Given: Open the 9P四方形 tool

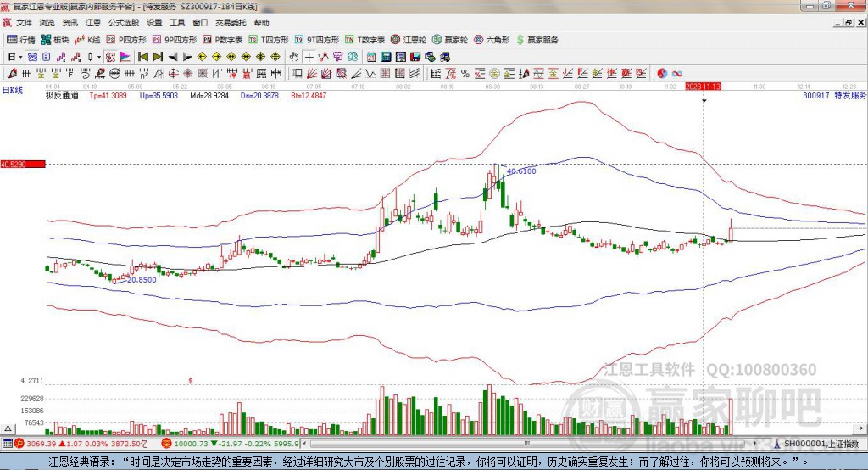Looking at the screenshot, I should coord(175,40).
